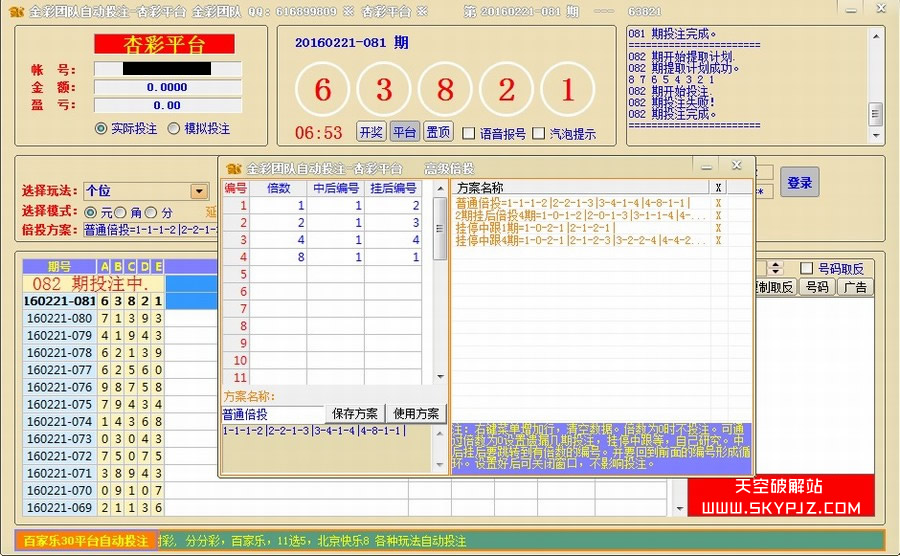
Task: Click the 挂后编号 column header
Action: coord(393,188)
